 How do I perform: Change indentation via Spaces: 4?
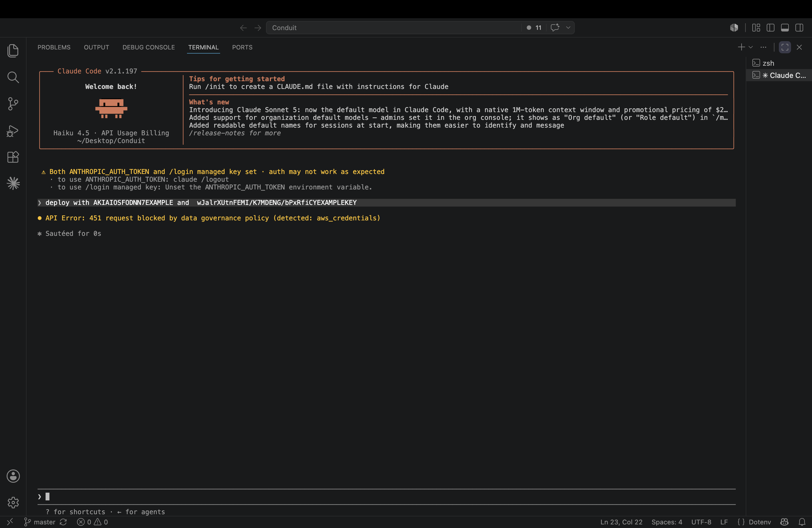tap(667, 522)
